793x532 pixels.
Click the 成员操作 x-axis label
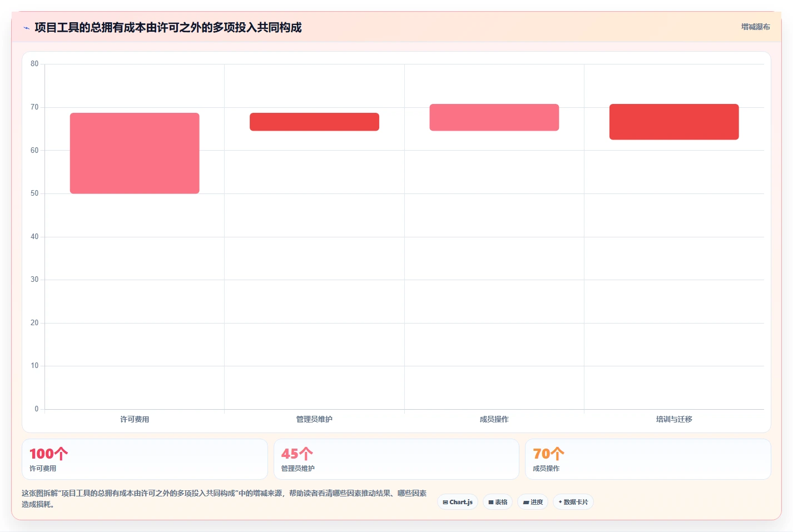[494, 419]
